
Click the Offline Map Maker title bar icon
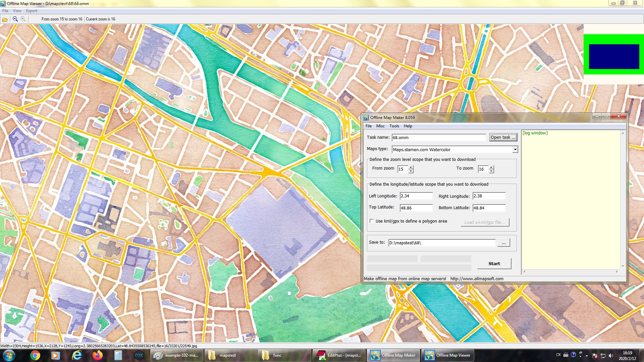tap(366, 118)
